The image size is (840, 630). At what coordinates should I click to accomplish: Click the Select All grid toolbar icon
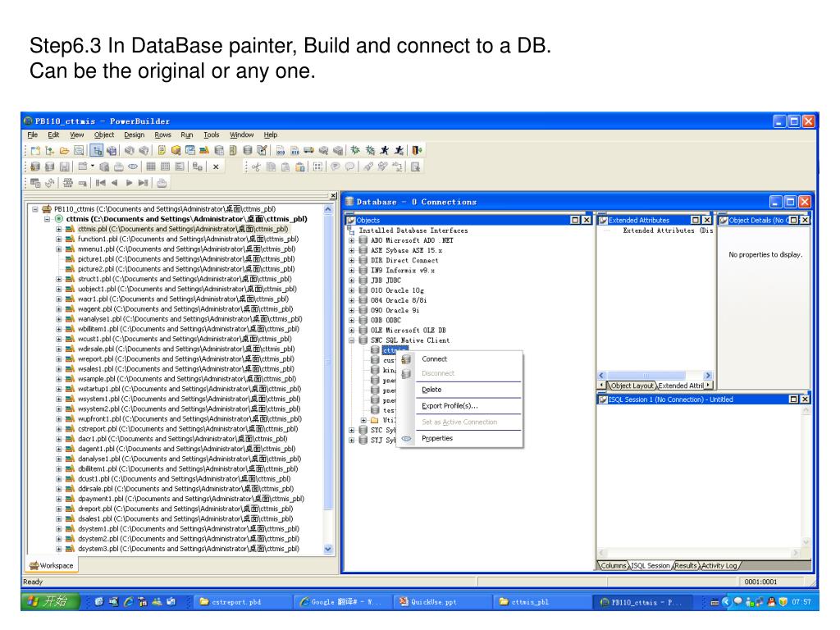pos(317,167)
